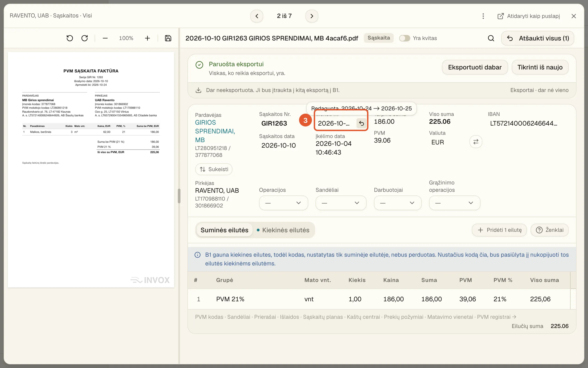Zoom out the PDF preview
Viewport: 588px width, 368px height.
coord(105,38)
